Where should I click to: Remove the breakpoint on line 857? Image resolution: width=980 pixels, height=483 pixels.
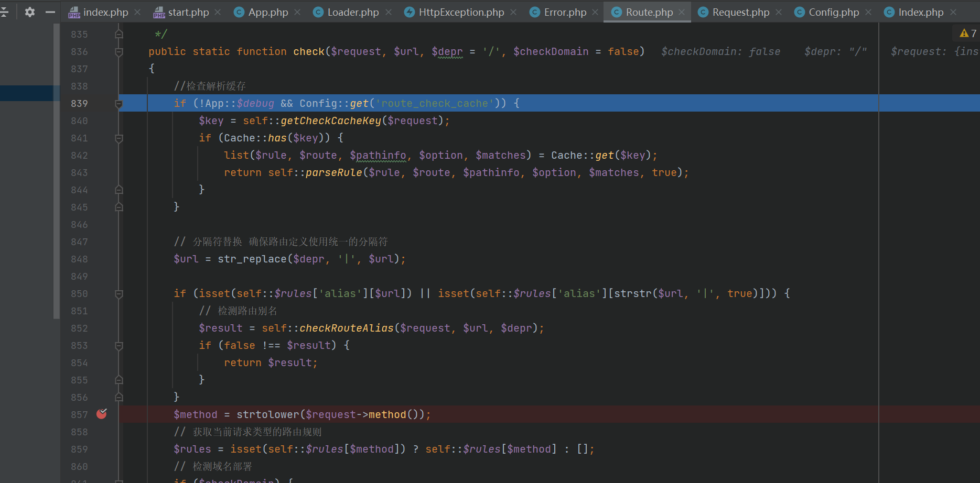point(102,414)
